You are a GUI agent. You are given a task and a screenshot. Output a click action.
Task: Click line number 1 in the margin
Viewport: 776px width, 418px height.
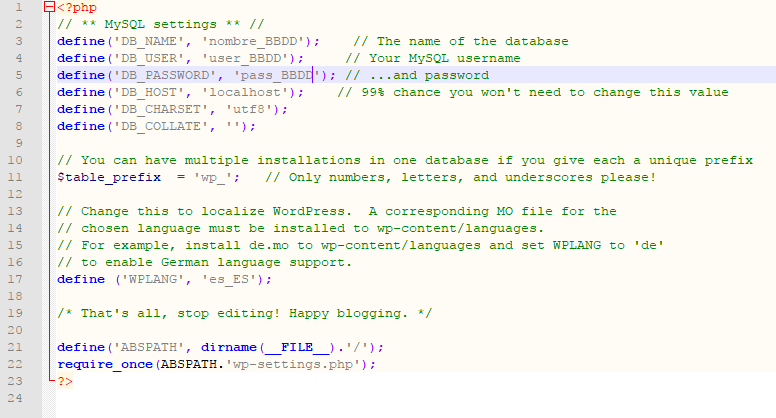pos(19,7)
